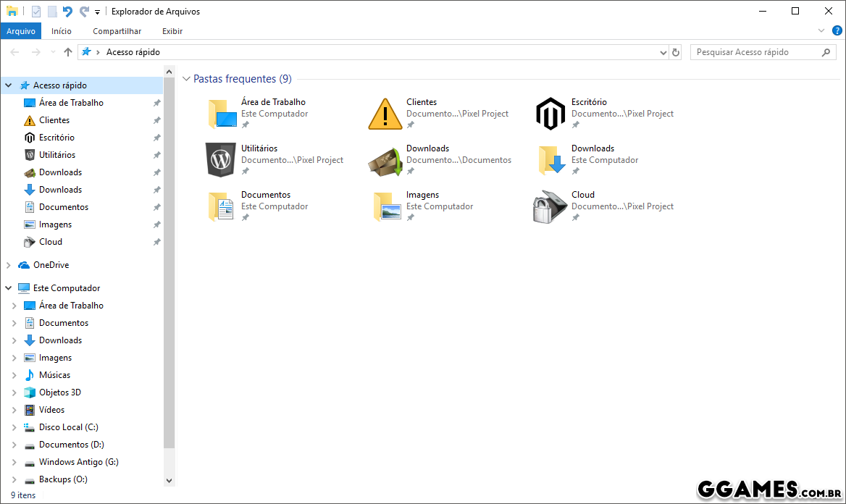Go up one folder level arrow
846x504 pixels.
(x=68, y=52)
